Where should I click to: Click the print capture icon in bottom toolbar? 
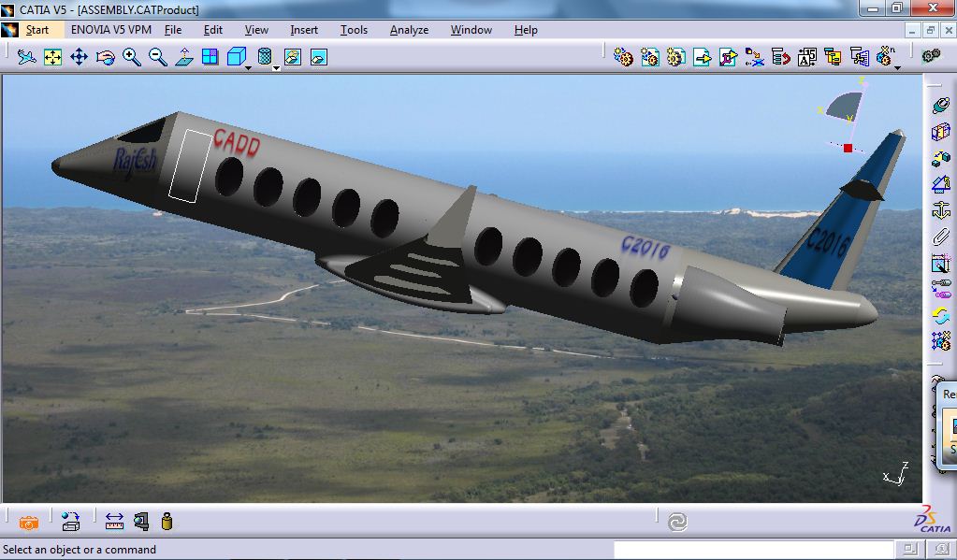coord(71,522)
